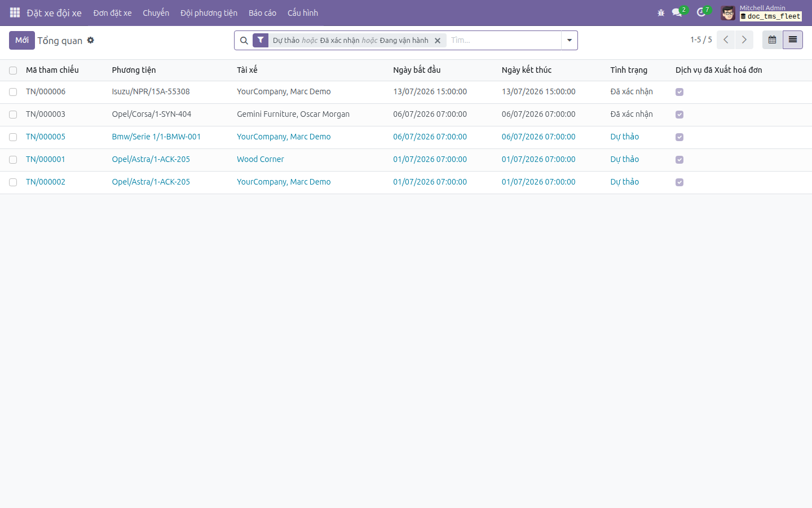Remove the filter facet with X
812x508 pixels.
point(438,41)
